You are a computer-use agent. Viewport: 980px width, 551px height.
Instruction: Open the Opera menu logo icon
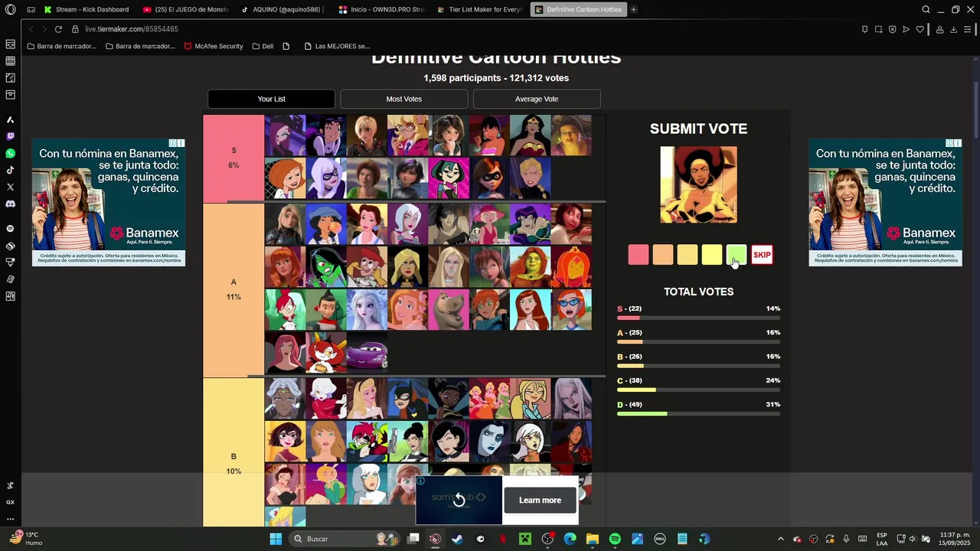pyautogui.click(x=10, y=10)
